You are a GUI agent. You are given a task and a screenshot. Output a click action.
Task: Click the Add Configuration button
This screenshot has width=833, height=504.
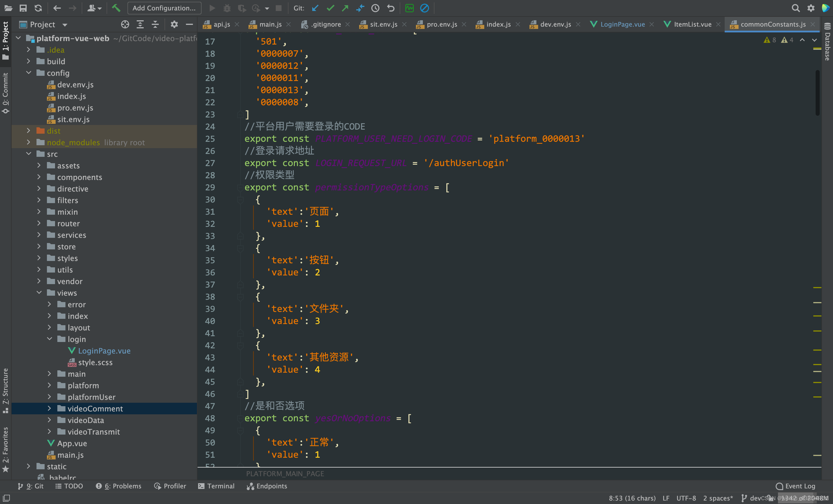pos(164,8)
